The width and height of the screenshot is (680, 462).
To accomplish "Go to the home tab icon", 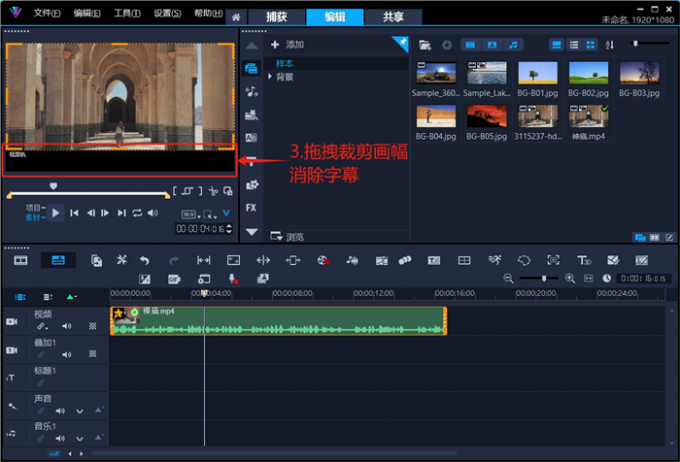I will [x=236, y=17].
